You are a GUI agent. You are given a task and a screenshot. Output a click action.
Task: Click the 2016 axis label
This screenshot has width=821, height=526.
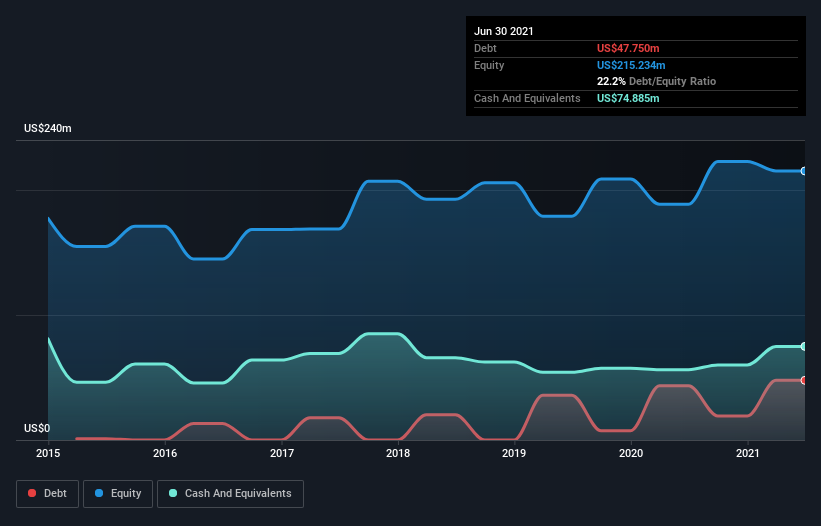tap(165, 453)
